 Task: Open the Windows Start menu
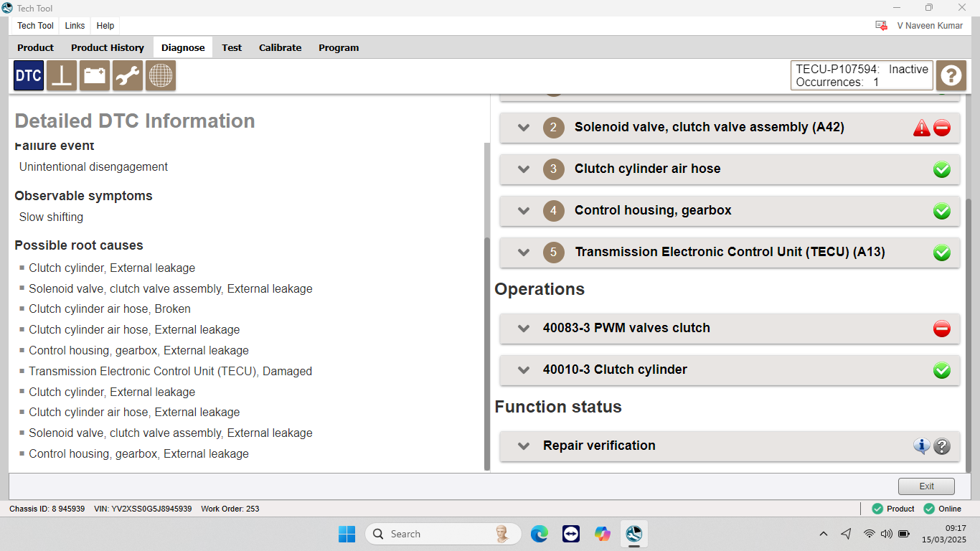(x=347, y=534)
